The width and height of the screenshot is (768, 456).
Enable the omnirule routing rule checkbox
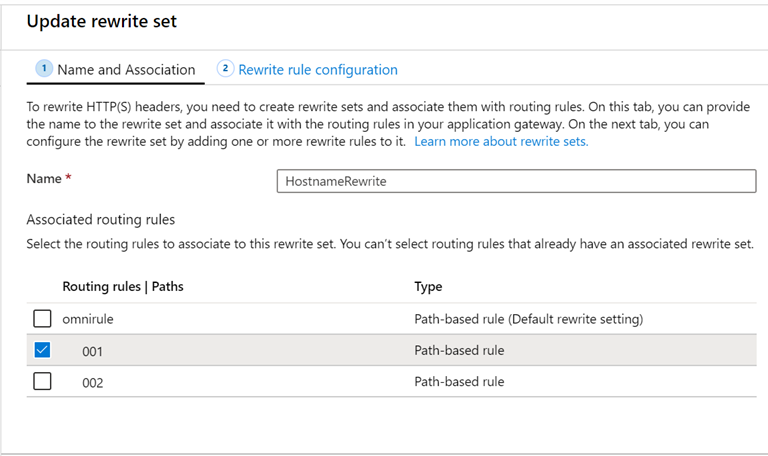pos(42,320)
